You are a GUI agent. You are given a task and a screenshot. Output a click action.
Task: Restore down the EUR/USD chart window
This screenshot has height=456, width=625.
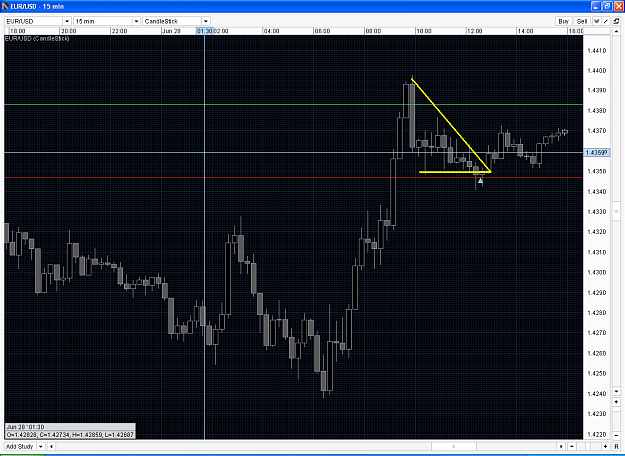click(607, 6)
